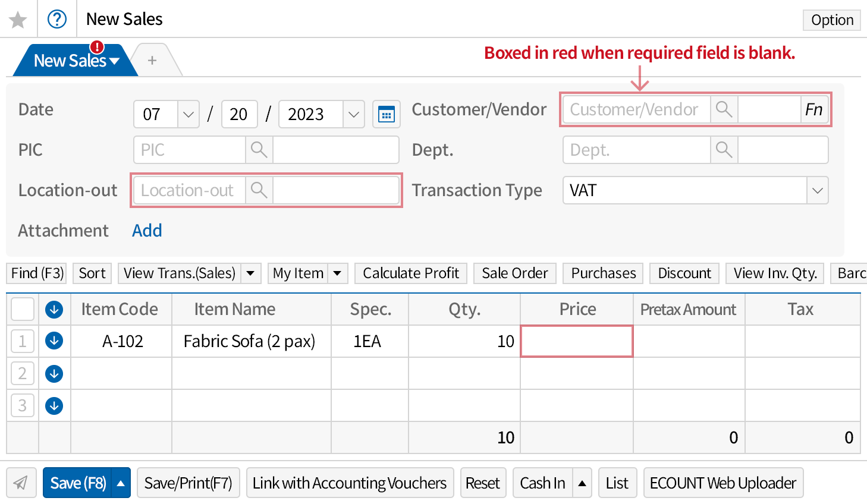
Task: Open the help question mark icon
Action: click(x=57, y=20)
